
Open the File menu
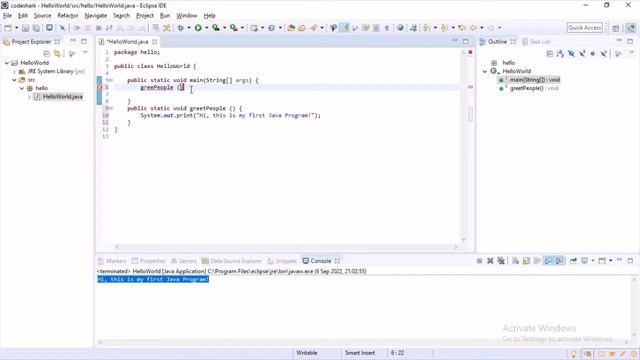(7, 16)
